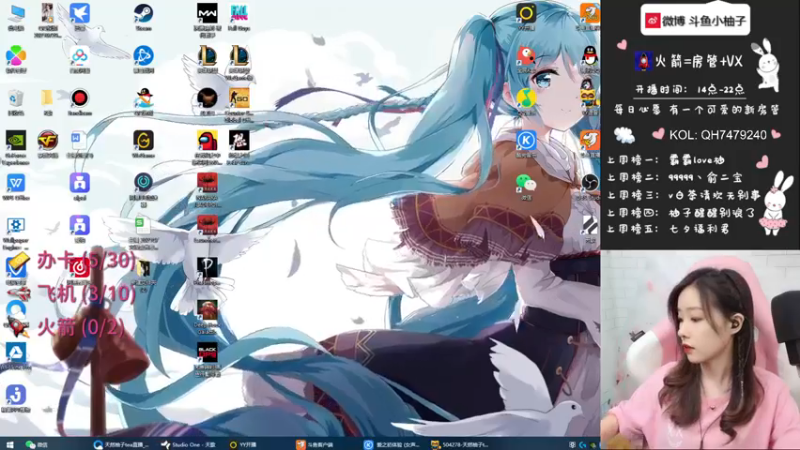Open the QQ Games pirate penguin icon
The height and width of the screenshot is (450, 800).
coord(143,98)
